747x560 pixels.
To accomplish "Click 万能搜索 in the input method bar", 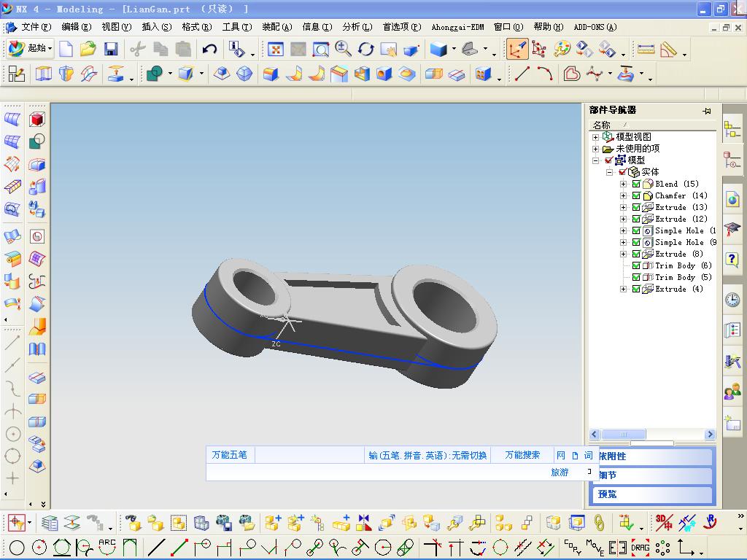I will [x=522, y=455].
